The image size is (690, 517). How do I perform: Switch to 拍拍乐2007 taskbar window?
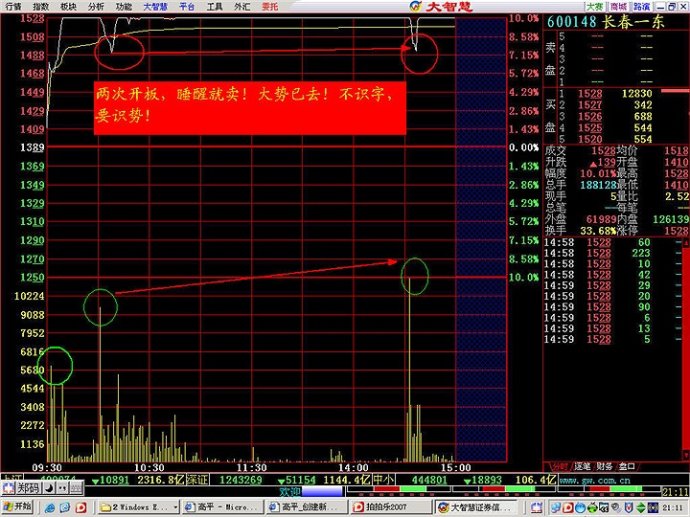pos(390,507)
